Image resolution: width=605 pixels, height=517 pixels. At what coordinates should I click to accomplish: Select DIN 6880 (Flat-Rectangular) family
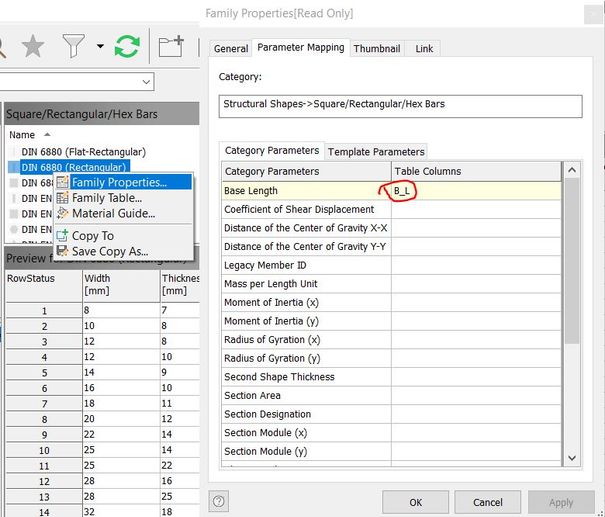pos(83,152)
